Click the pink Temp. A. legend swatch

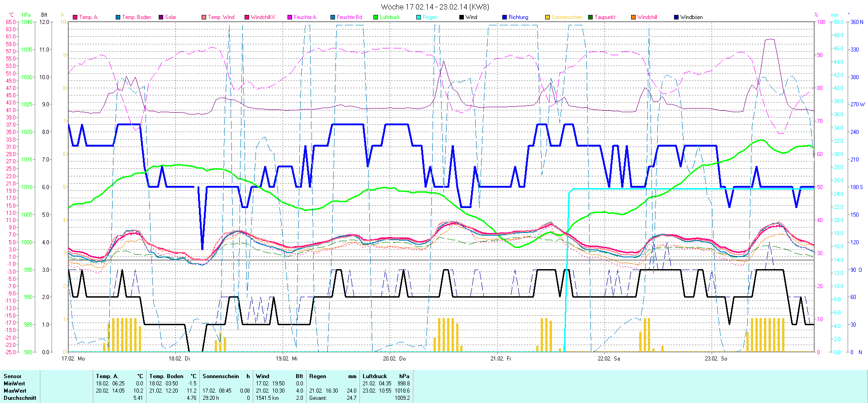coord(75,17)
